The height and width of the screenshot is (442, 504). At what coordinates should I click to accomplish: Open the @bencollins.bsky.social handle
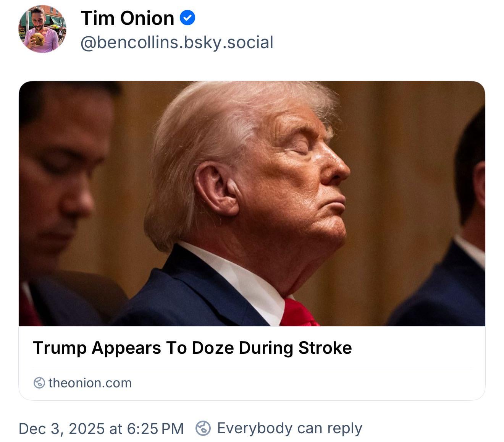[177, 42]
